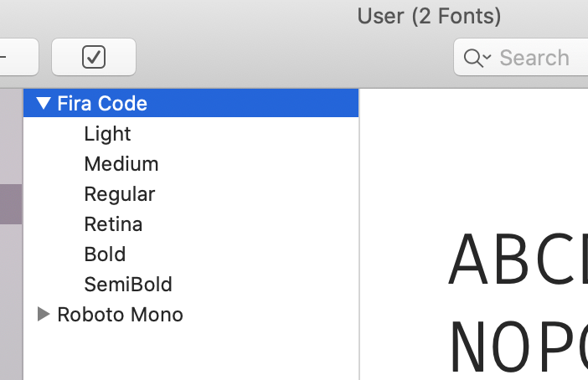Click the enable/disable font checkmark toolbar button
588x380 pixels.
tap(94, 57)
